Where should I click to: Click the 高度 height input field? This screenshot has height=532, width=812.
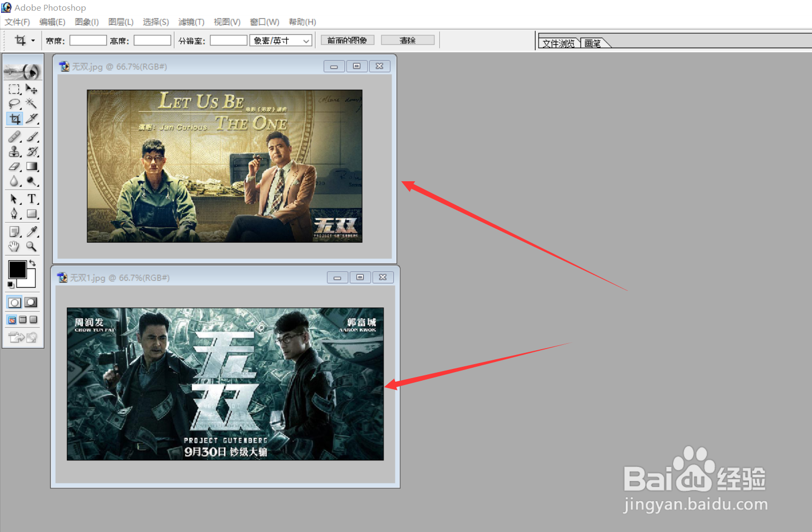click(x=152, y=41)
